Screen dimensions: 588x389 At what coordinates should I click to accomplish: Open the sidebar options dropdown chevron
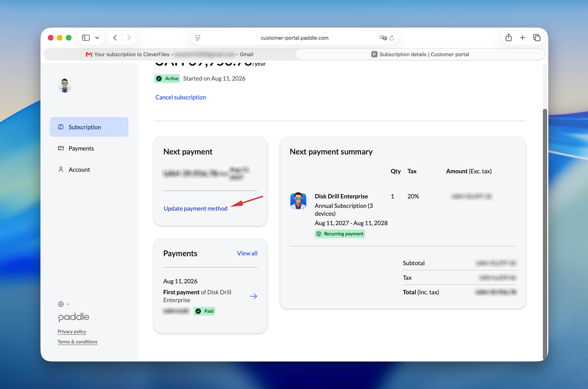97,38
